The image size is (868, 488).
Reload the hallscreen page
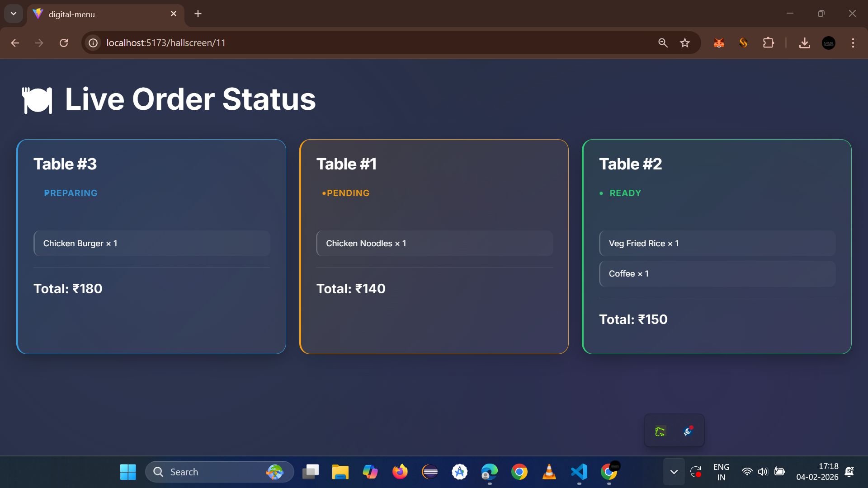pyautogui.click(x=64, y=43)
